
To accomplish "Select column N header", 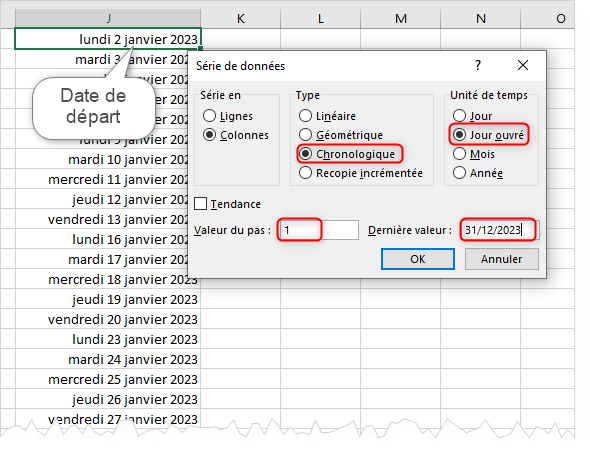I will (x=481, y=18).
